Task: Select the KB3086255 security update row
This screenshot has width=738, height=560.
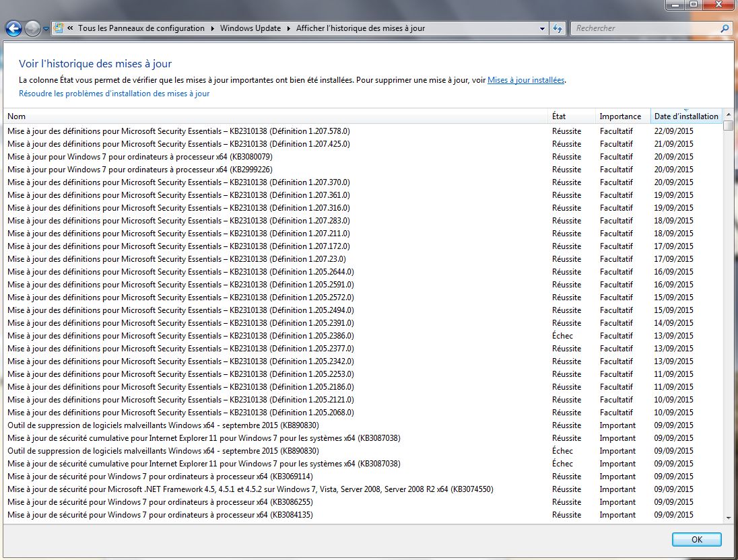Action: [362, 502]
